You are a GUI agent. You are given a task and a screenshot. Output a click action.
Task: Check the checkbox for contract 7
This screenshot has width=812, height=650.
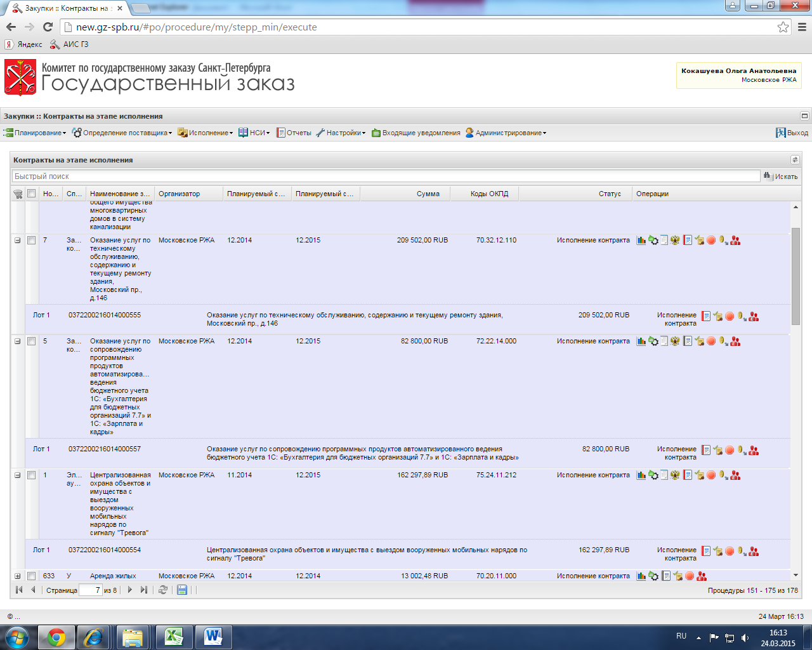[31, 241]
